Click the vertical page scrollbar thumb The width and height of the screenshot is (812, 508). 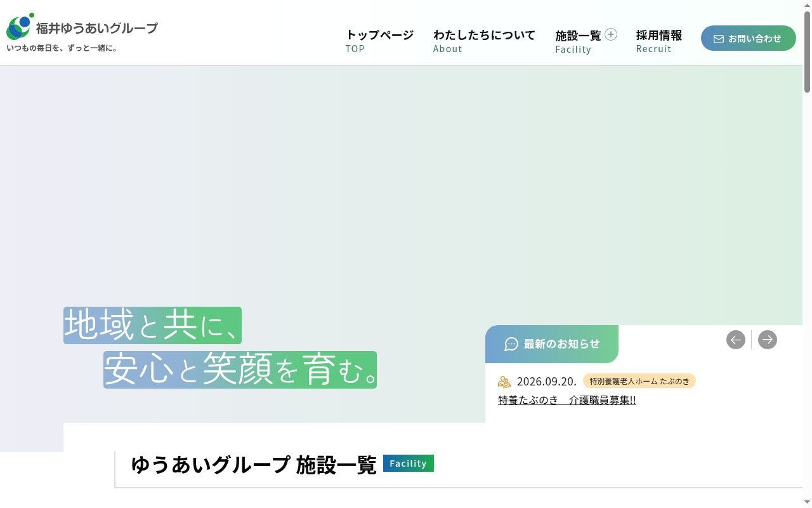pyautogui.click(x=807, y=52)
